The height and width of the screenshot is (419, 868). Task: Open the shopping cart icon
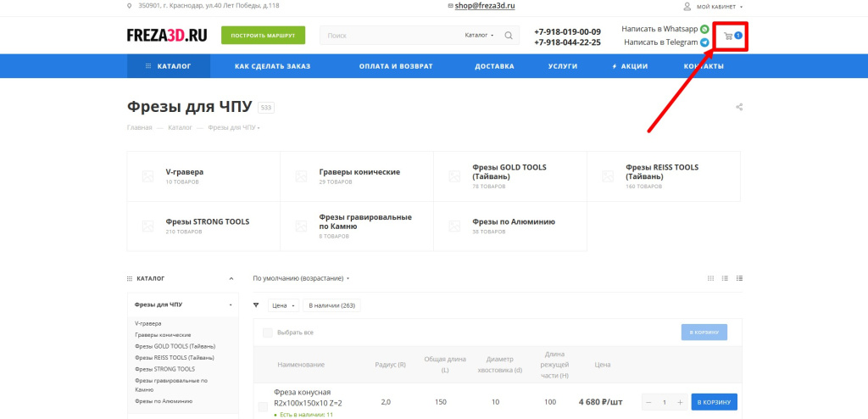point(728,36)
